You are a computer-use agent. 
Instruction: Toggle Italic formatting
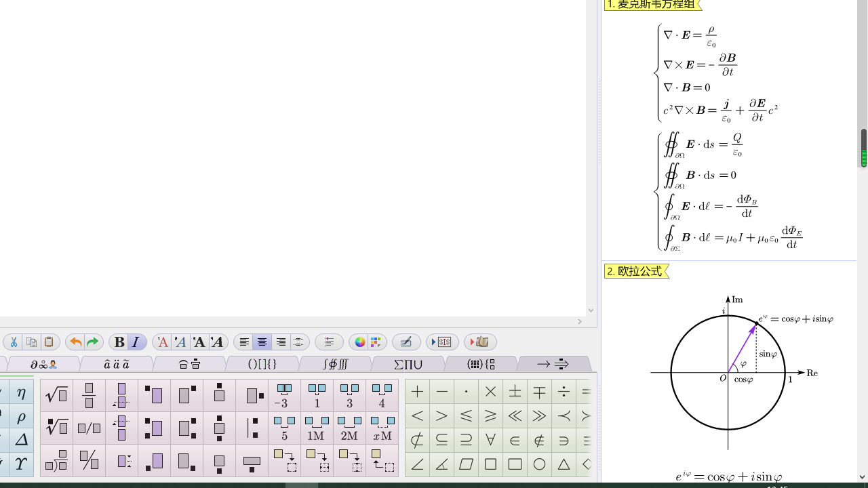tap(136, 342)
